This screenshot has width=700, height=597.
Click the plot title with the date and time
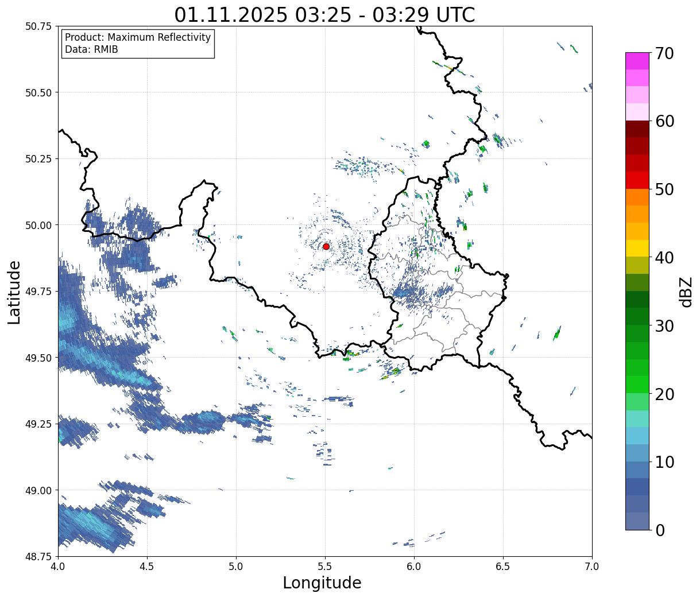pyautogui.click(x=325, y=14)
